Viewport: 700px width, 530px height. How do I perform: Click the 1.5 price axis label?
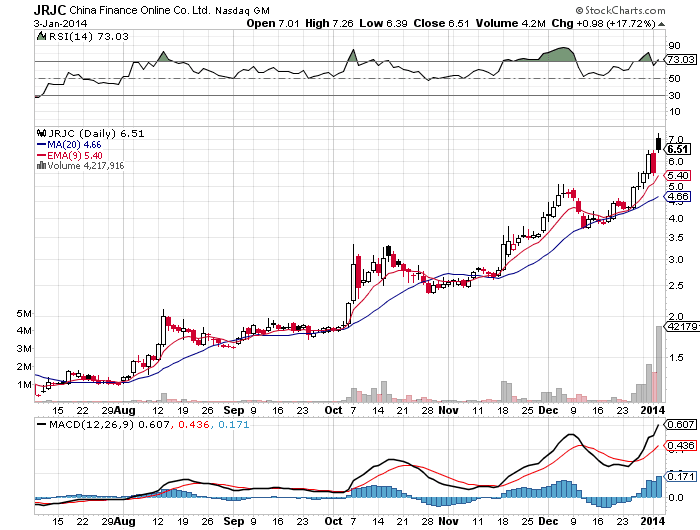[675, 358]
